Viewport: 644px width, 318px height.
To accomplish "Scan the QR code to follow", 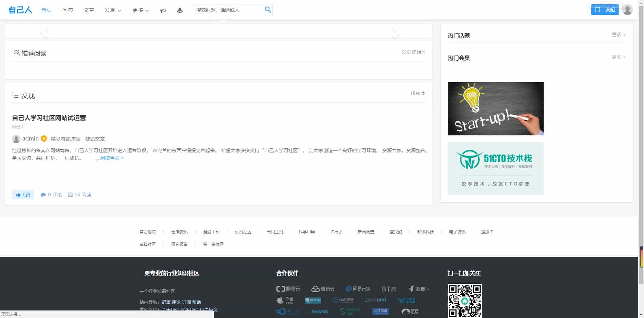I will pos(465,302).
